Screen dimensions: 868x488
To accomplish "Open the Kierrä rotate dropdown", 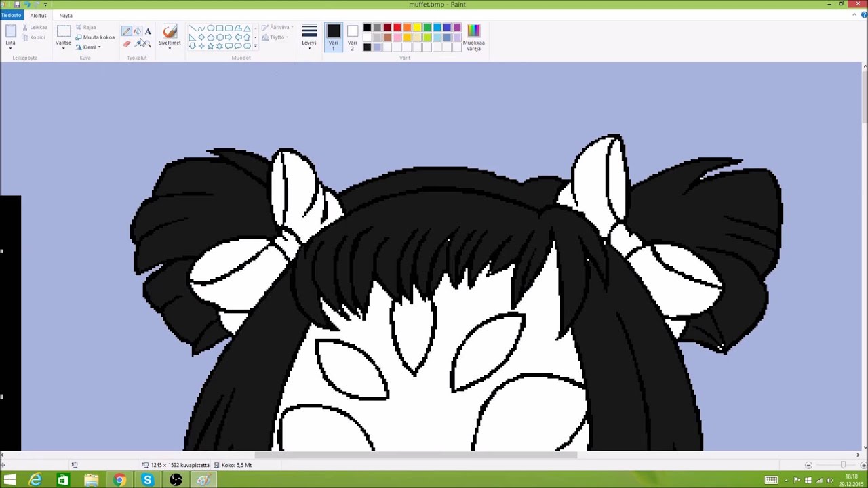I will click(88, 47).
